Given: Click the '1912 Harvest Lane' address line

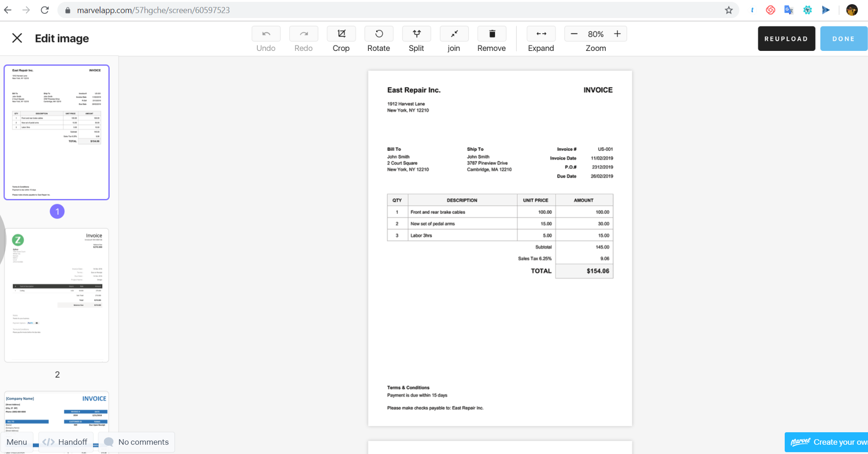Looking at the screenshot, I should pyautogui.click(x=406, y=104).
